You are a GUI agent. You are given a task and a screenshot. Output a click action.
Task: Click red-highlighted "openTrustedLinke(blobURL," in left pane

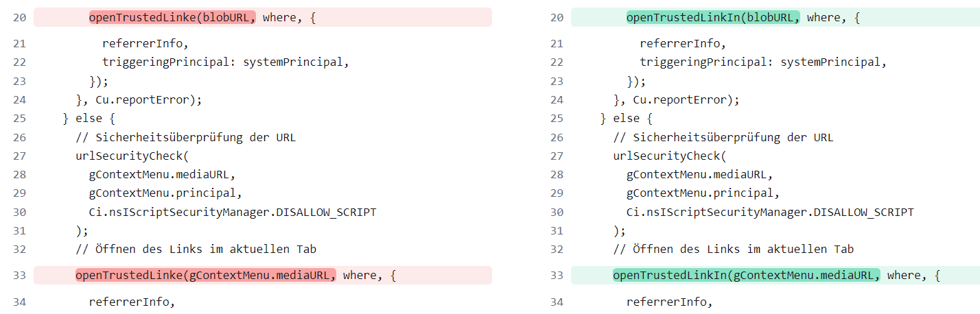172,18
